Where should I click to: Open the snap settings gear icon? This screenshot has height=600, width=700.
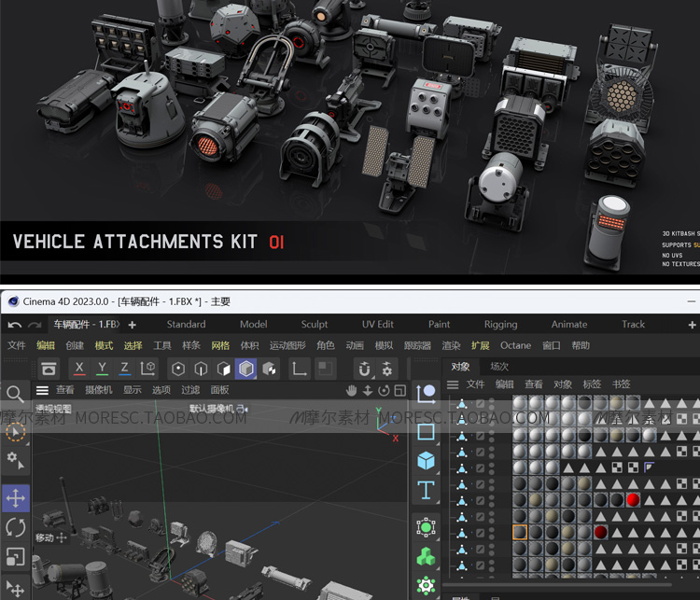(x=386, y=369)
